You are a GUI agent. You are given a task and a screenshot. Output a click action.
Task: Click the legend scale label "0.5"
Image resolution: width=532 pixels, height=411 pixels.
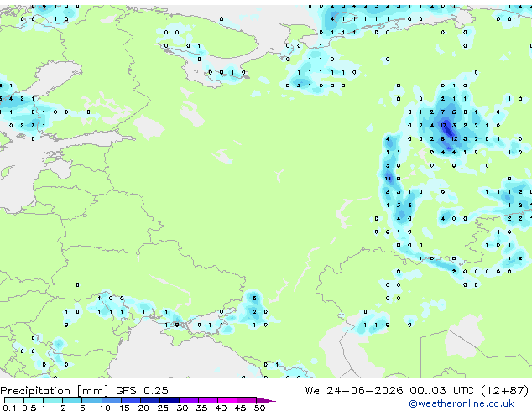pyautogui.click(x=29, y=408)
